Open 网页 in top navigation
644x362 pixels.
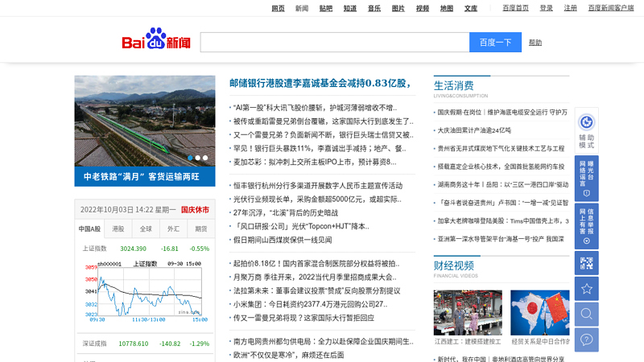(278, 8)
